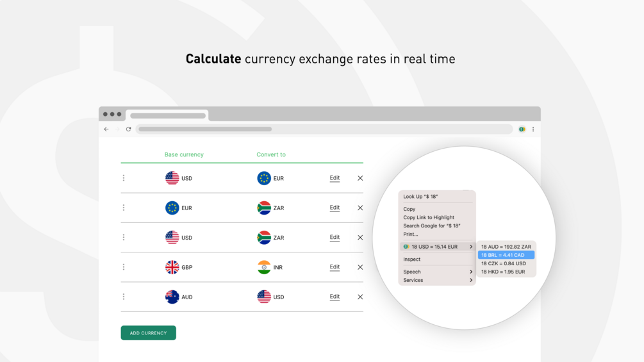
Task: Click the drag handle for EUR to ZAR row
Action: click(124, 208)
